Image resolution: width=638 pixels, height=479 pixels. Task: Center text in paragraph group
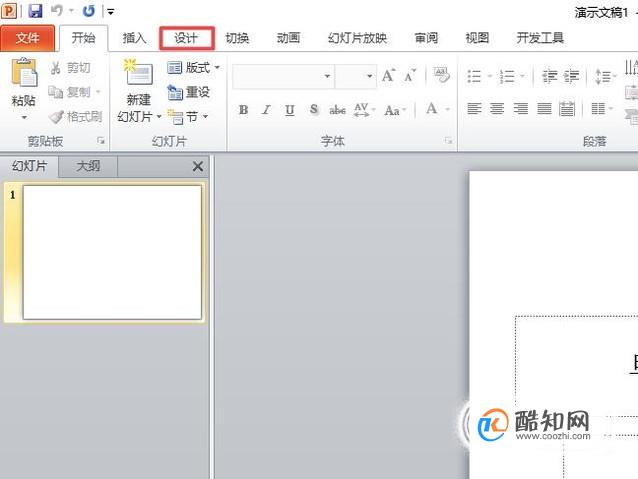(497, 109)
